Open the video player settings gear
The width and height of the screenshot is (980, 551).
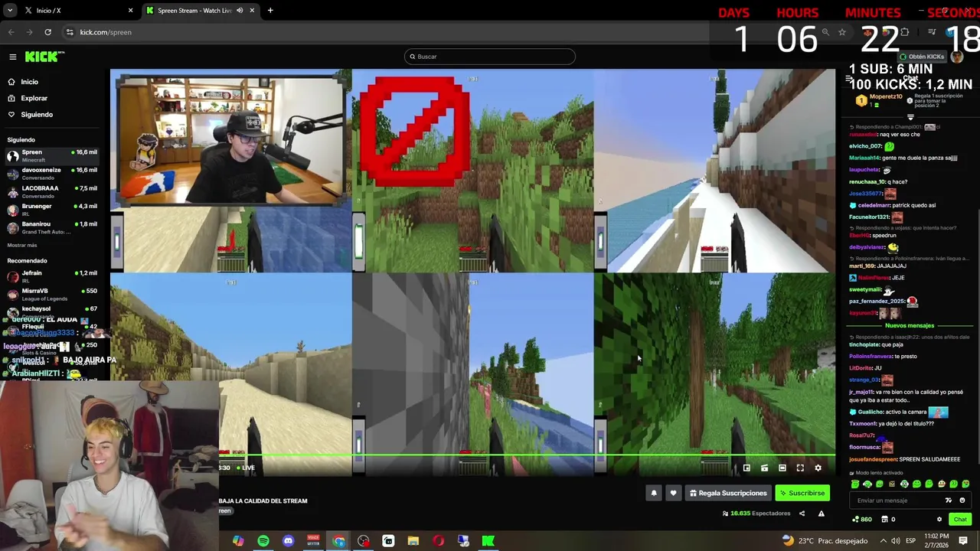click(818, 468)
